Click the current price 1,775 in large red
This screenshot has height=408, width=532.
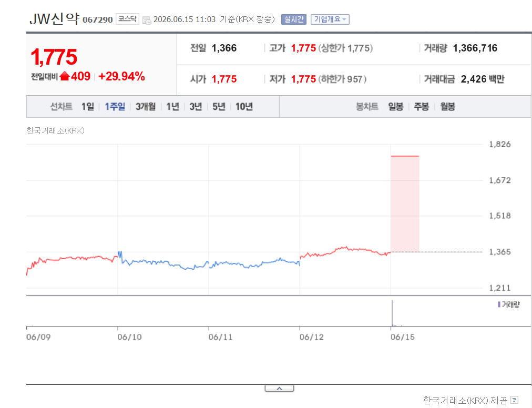[x=54, y=57]
